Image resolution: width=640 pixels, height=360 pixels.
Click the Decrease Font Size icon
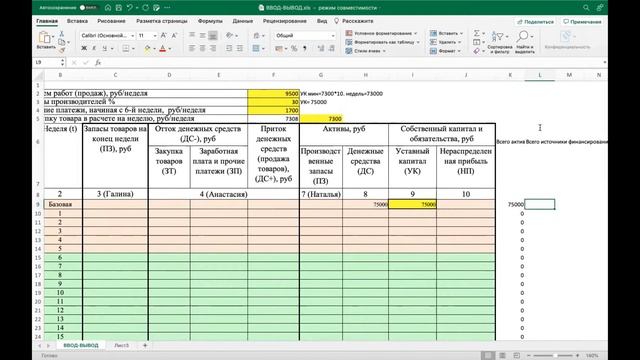tap(174, 36)
